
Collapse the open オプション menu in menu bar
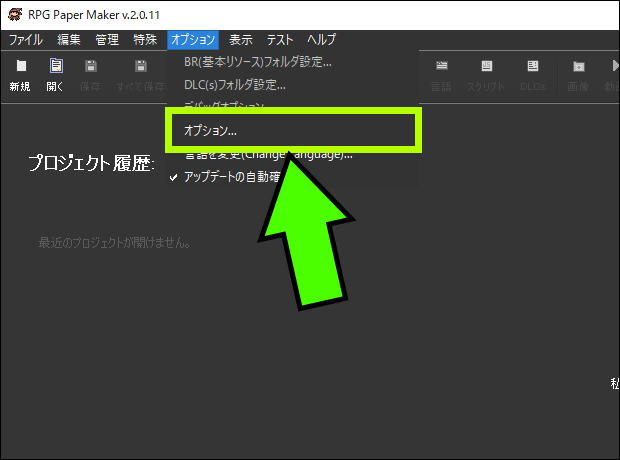pyautogui.click(x=192, y=40)
